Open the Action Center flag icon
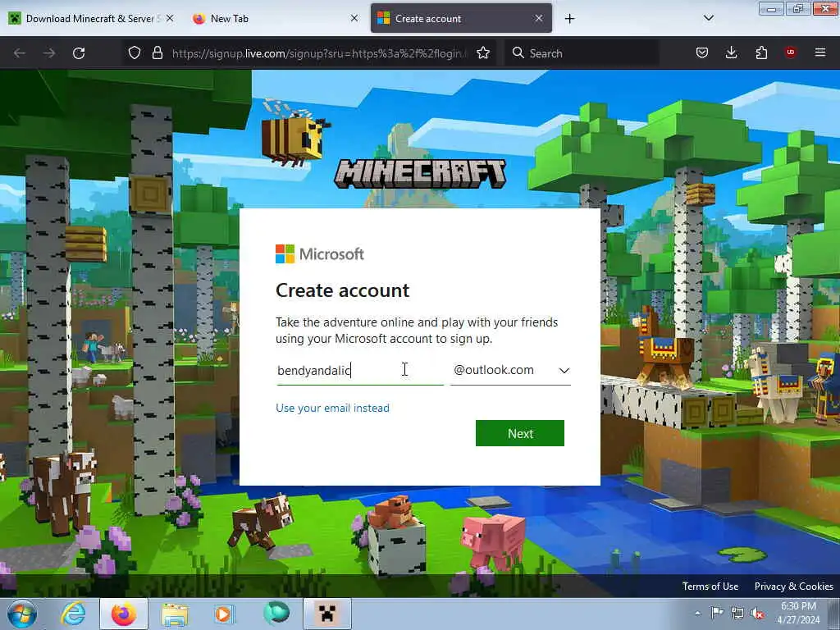This screenshot has width=840, height=630. 716,613
